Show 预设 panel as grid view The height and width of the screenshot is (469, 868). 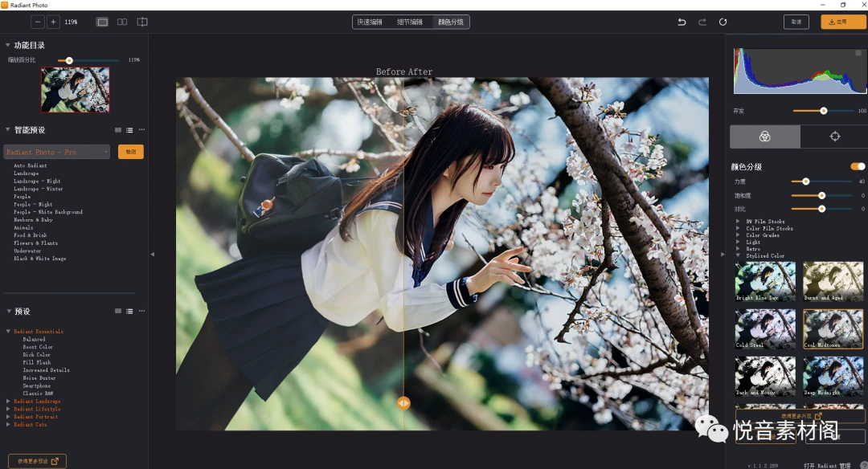pyautogui.click(x=118, y=312)
